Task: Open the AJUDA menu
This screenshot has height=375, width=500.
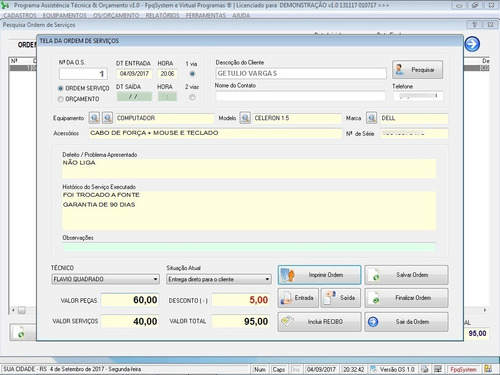Action: coord(241,15)
